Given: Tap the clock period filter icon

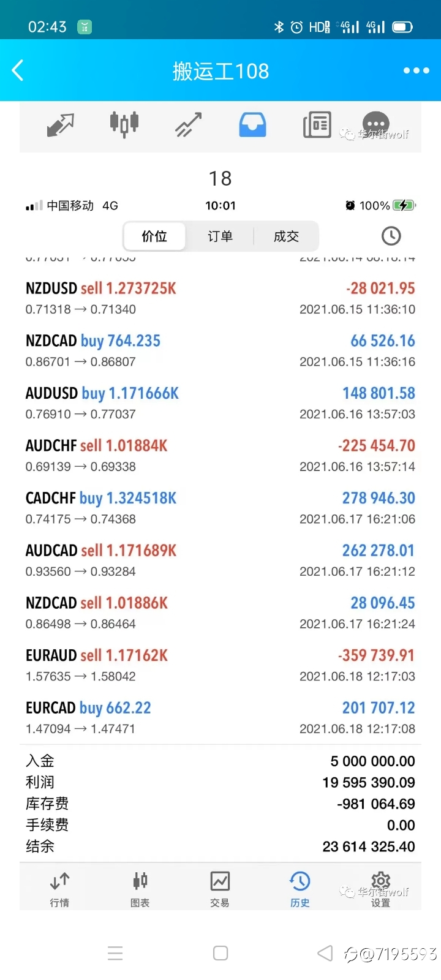Looking at the screenshot, I should coord(391,236).
